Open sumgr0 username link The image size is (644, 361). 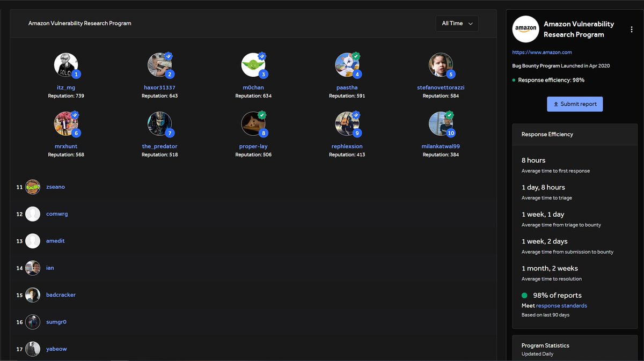pyautogui.click(x=56, y=322)
